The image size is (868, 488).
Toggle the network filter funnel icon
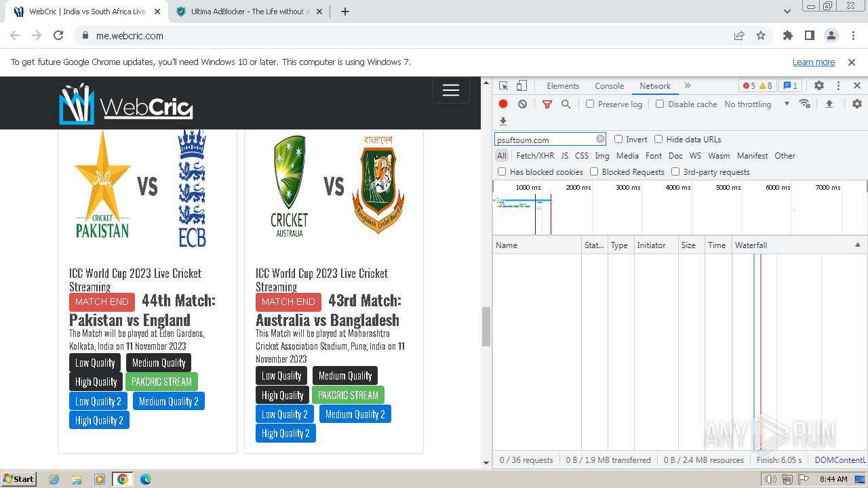[547, 104]
